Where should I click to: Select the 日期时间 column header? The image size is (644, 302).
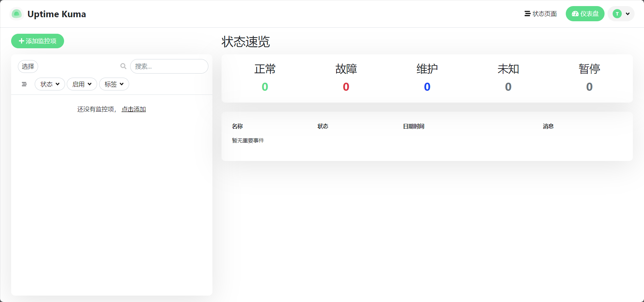[x=413, y=126]
